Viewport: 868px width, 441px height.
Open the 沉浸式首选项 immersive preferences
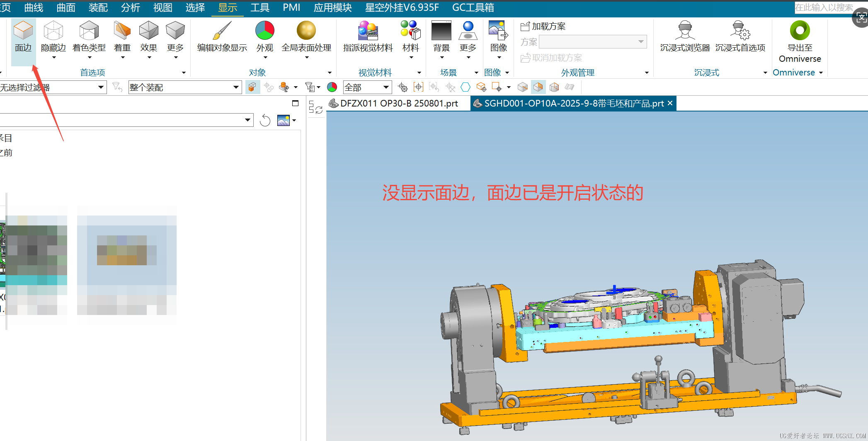point(740,37)
